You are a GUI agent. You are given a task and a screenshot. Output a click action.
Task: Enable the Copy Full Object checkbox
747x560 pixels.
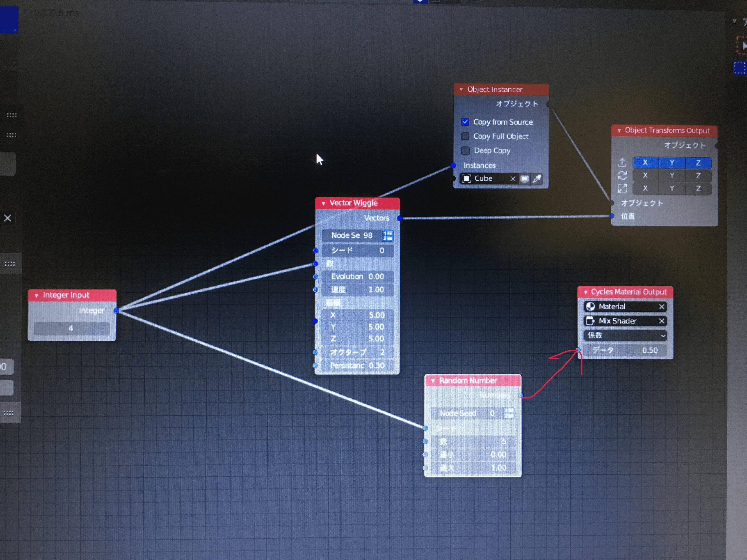[x=465, y=136]
